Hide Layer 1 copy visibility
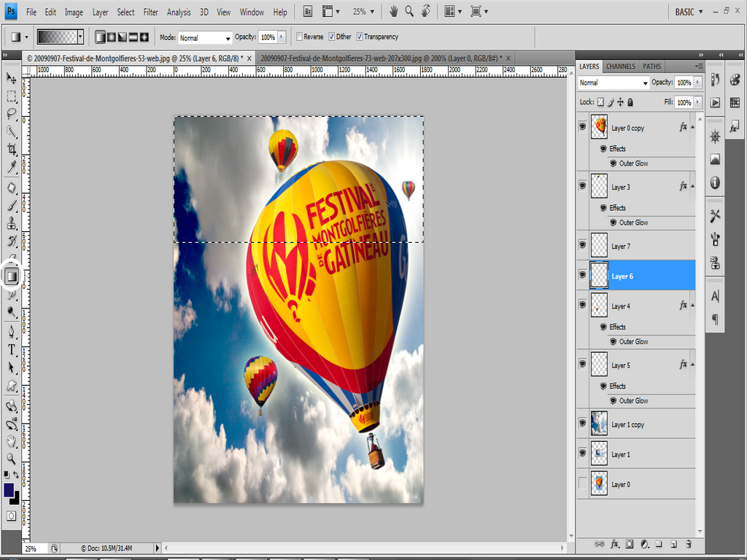 coord(582,423)
